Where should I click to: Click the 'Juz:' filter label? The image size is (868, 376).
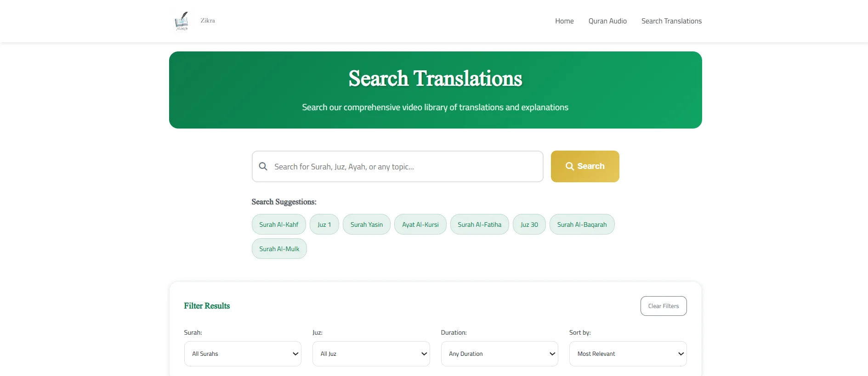point(318,332)
